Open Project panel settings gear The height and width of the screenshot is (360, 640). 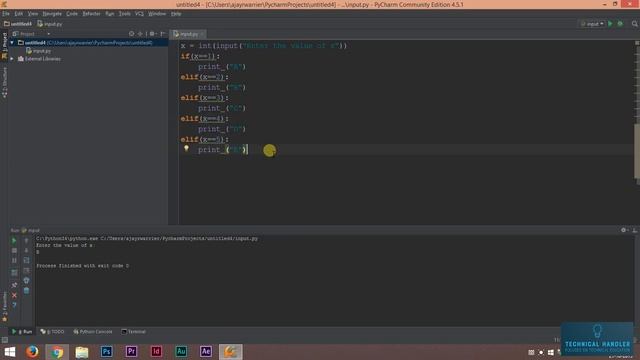152,34
